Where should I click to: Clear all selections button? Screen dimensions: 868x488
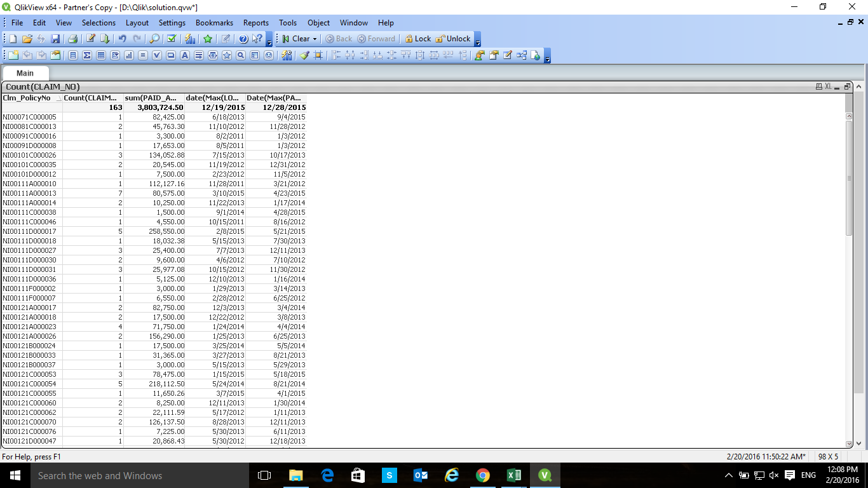[295, 39]
